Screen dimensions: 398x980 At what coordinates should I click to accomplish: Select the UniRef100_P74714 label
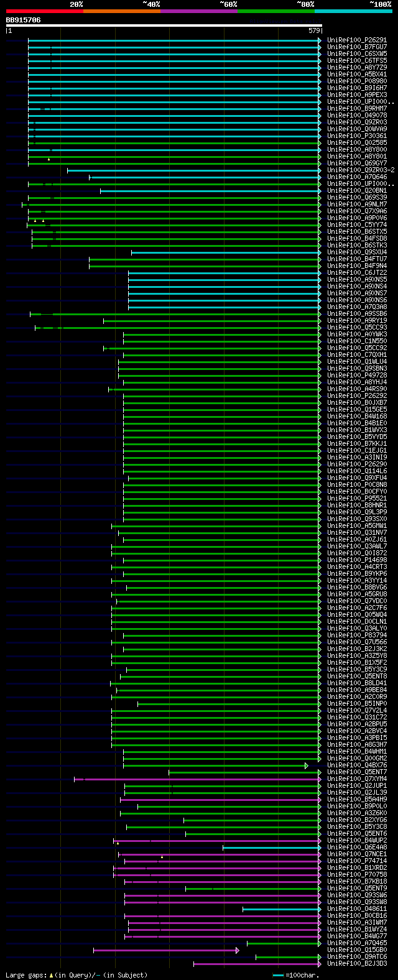(357, 861)
